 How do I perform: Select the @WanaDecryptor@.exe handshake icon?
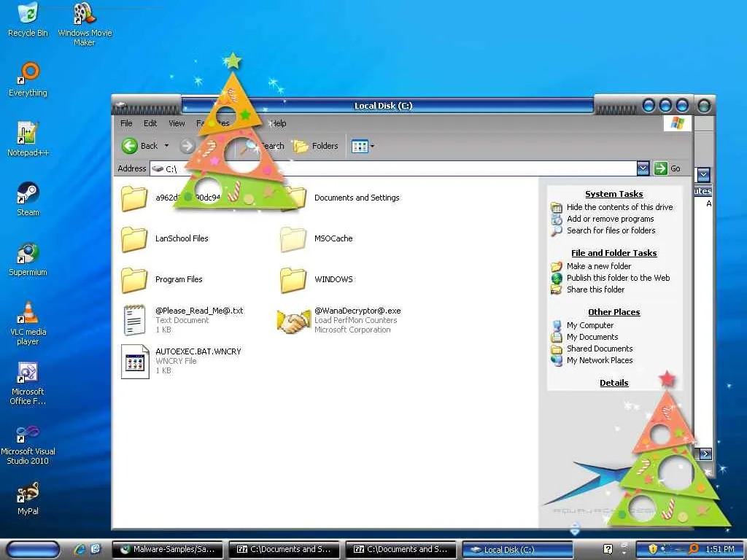coord(293,321)
